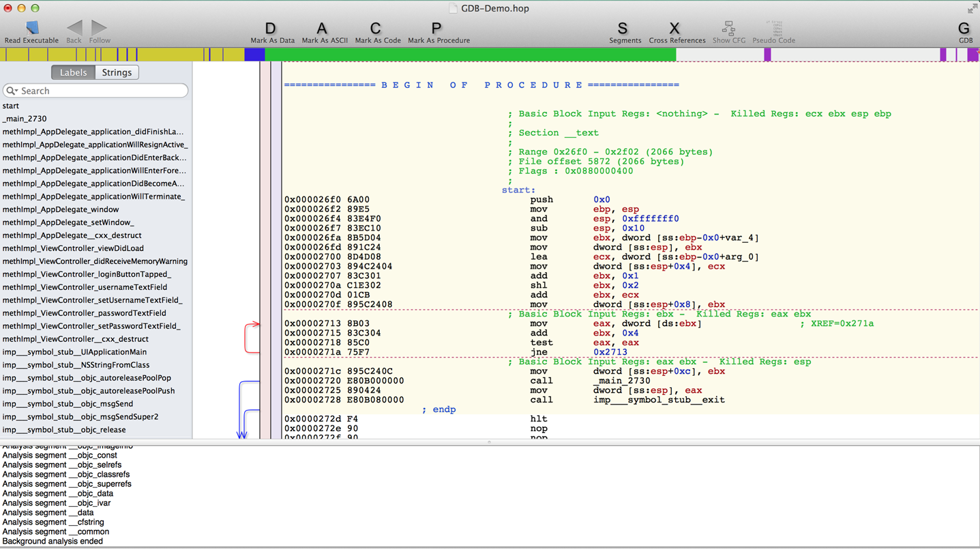980x549 pixels.
Task: Mark selection as ASCII with A icon
Action: pyautogui.click(x=322, y=29)
